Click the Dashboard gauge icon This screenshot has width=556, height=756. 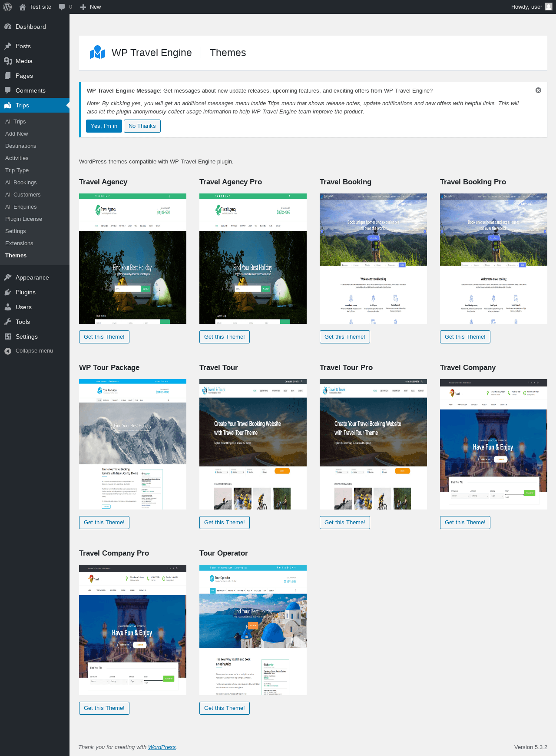coord(8,27)
